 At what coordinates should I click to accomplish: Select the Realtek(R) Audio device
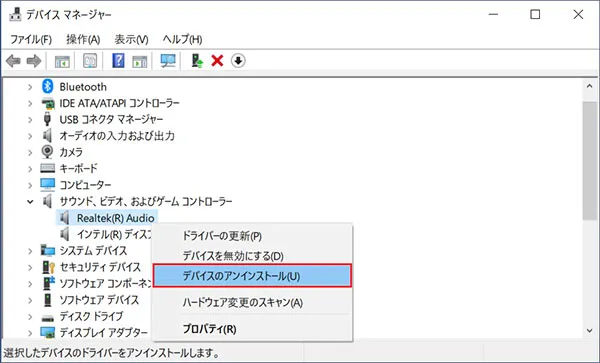[x=116, y=218]
